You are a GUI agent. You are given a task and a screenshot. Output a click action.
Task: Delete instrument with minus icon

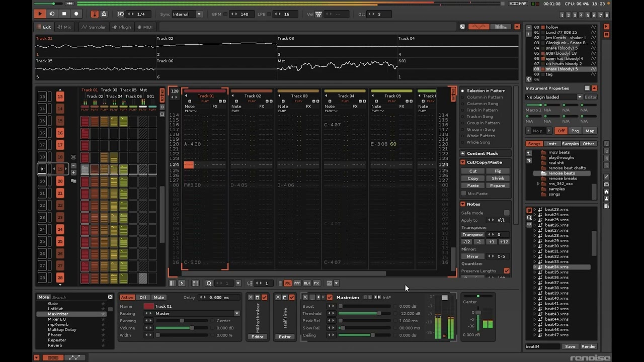[x=529, y=28]
